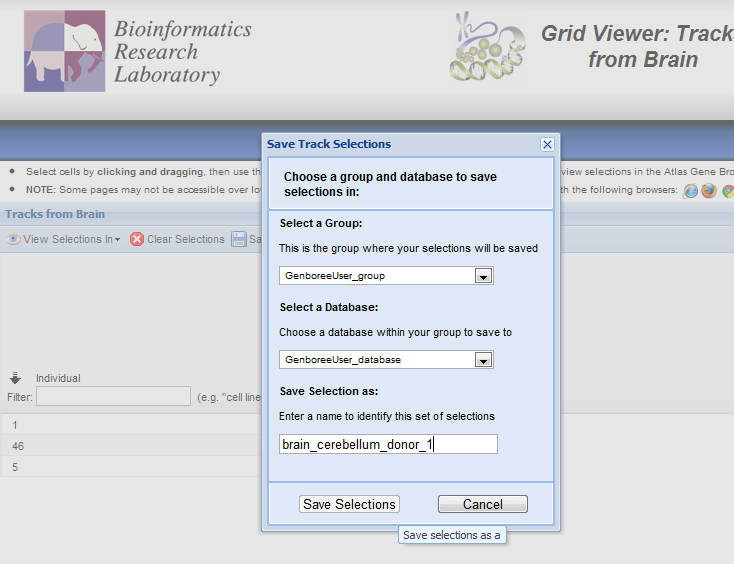Click the Internet Explorer browser icon
This screenshot has width=734, height=564.
pos(690,190)
